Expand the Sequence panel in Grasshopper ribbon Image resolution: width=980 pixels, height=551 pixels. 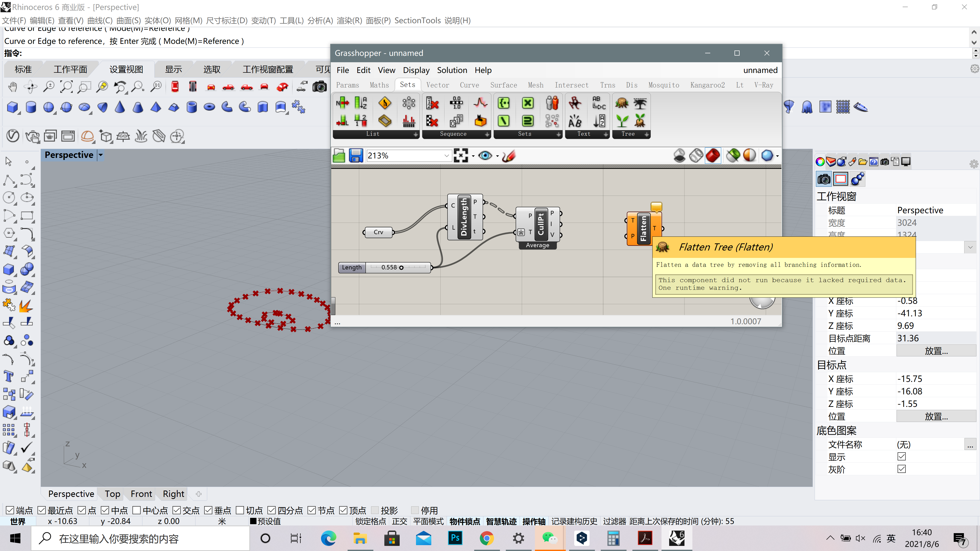(x=487, y=134)
